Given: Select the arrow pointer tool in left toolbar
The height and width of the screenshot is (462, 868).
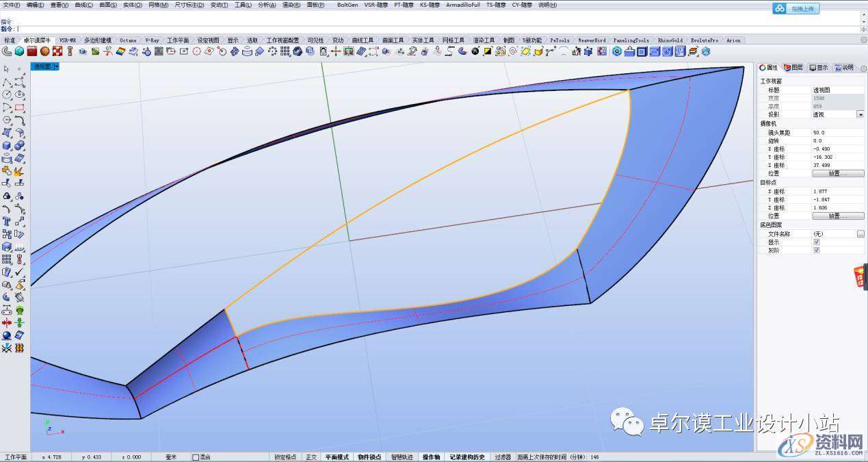Looking at the screenshot, I should click(x=7, y=69).
